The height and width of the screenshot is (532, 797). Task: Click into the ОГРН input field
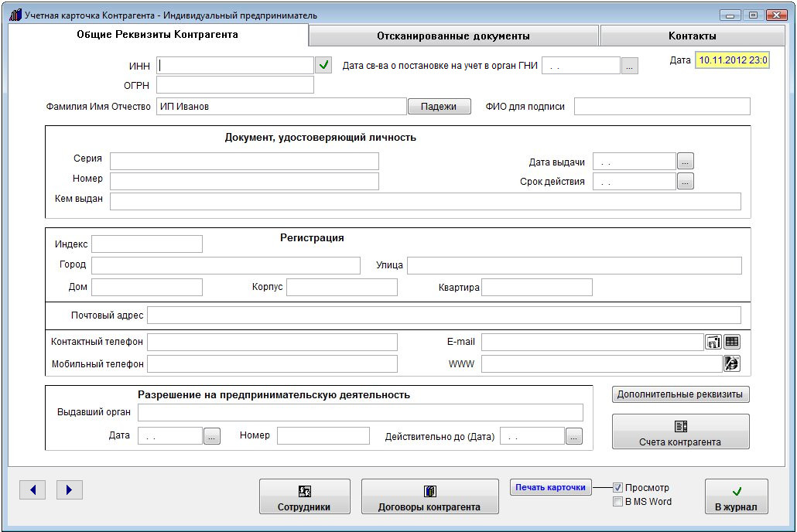coord(235,85)
